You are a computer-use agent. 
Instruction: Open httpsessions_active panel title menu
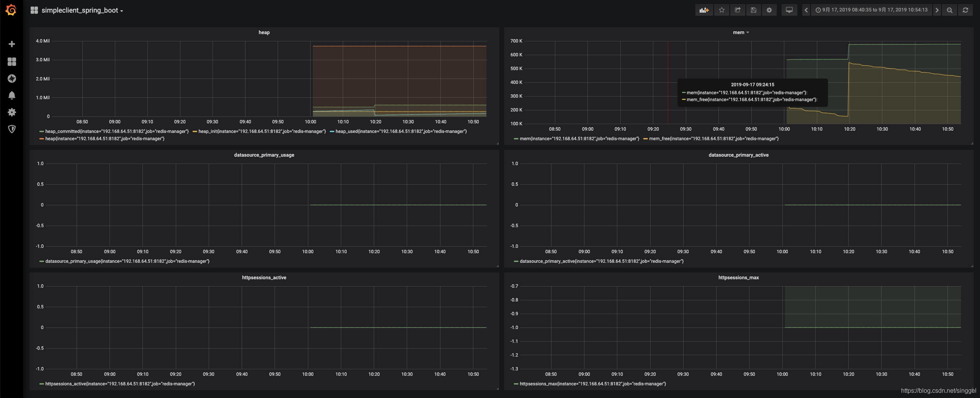(x=264, y=278)
